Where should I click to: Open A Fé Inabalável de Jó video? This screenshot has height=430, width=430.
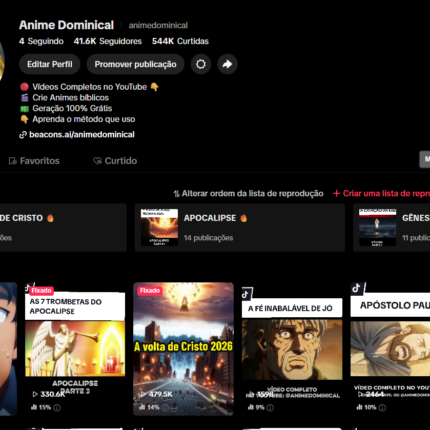(x=292, y=349)
